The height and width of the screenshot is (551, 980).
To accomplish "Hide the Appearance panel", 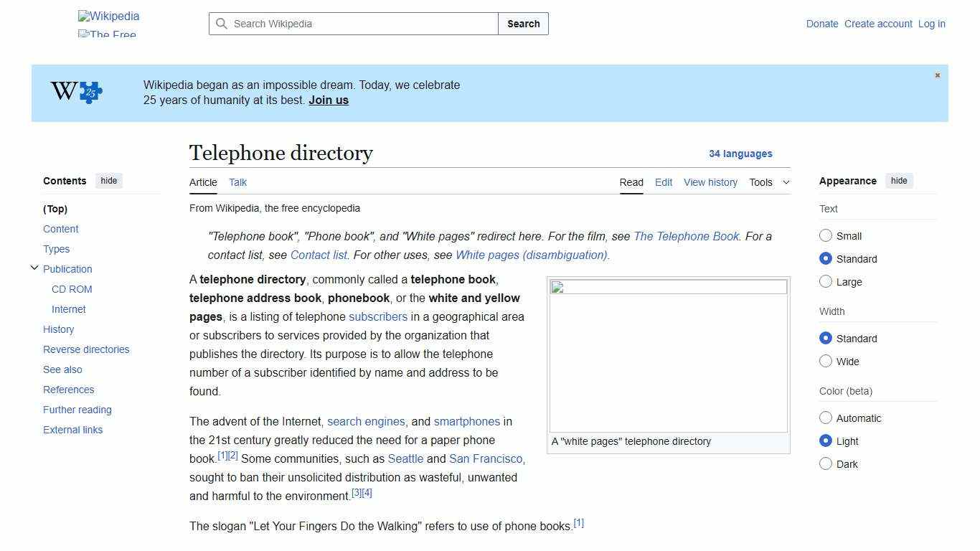I will 899,181.
